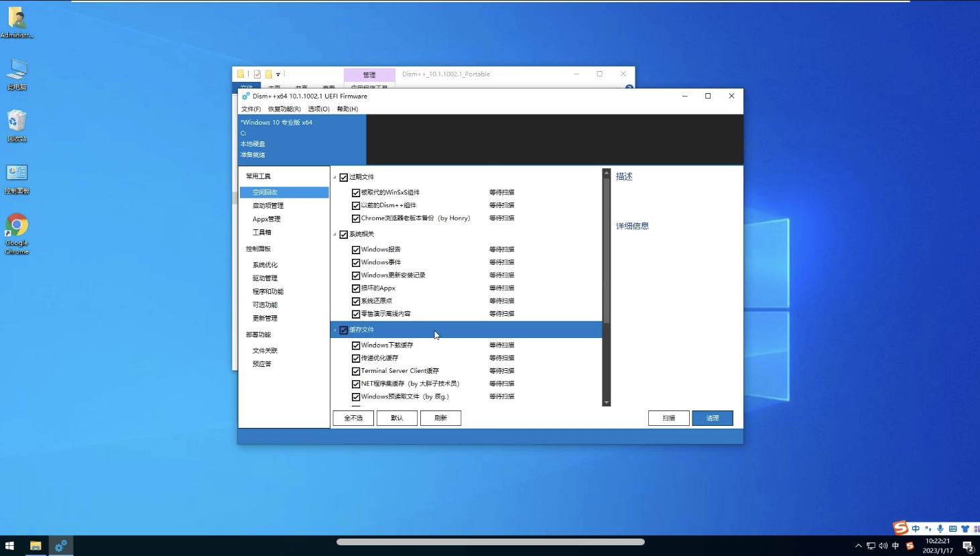980x556 pixels.
Task: Toggle the Windows预读取文件 checkbox
Action: click(x=356, y=396)
